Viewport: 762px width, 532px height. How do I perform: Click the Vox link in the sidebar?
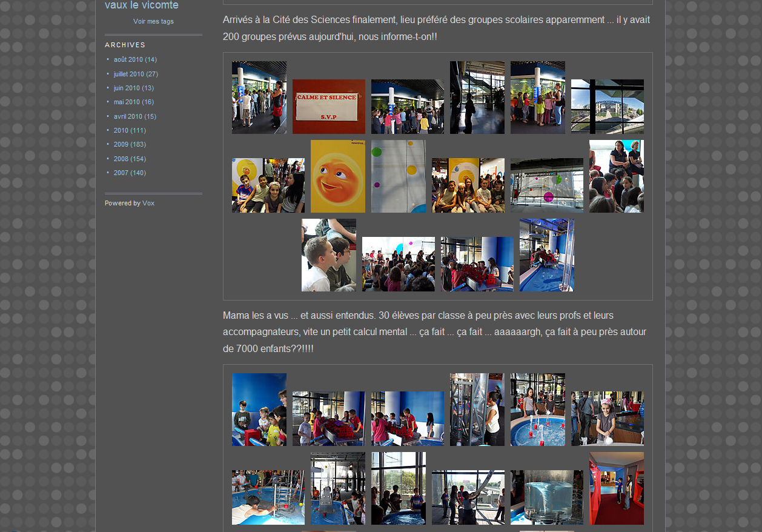[x=148, y=203]
